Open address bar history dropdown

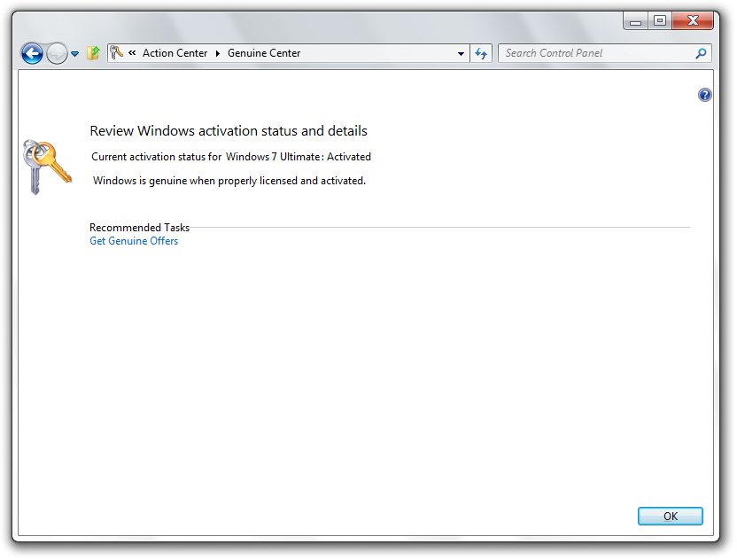point(461,53)
